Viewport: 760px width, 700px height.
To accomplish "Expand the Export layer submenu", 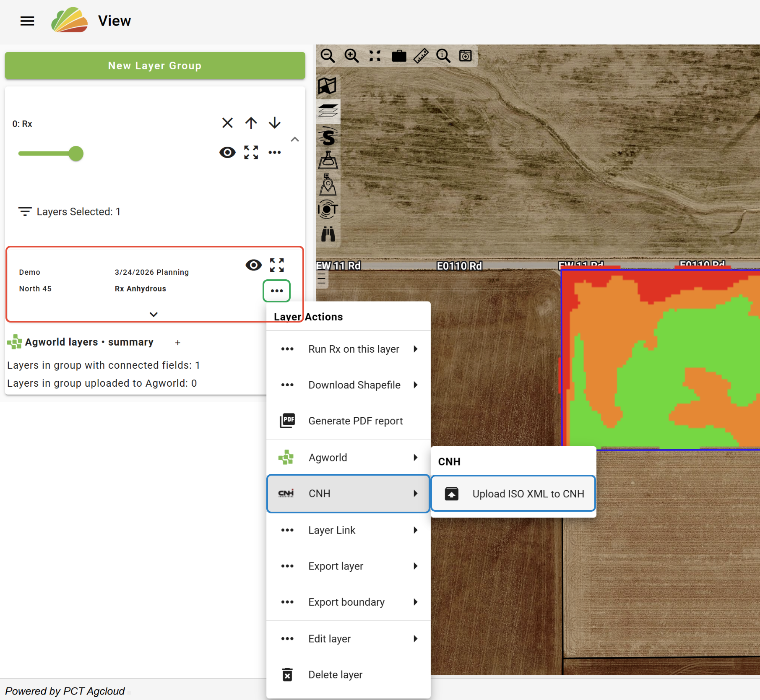I will [348, 566].
